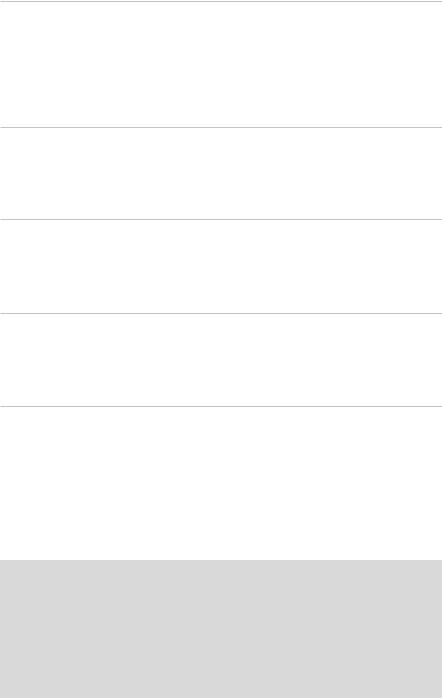The image size is (442, 698).
Task: Select the second blank list row
Action: click(221, 173)
